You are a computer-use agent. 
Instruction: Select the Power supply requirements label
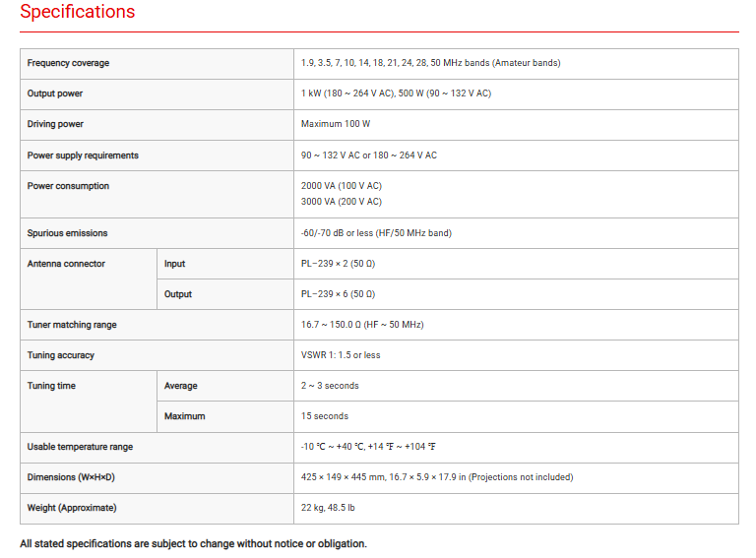click(83, 155)
